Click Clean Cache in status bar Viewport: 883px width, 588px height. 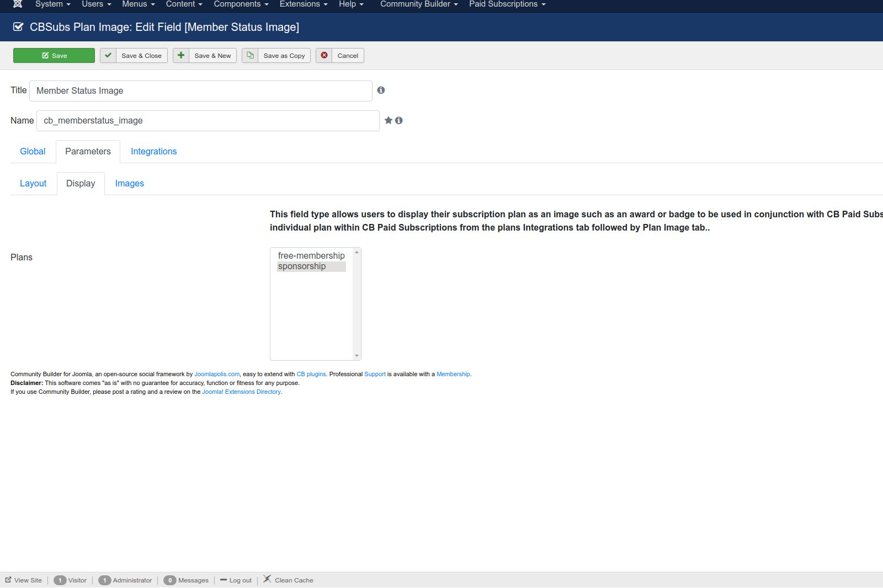click(x=294, y=580)
